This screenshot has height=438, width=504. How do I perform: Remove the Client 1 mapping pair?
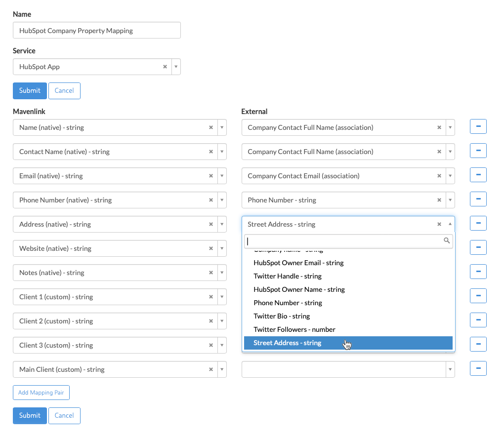point(478,296)
